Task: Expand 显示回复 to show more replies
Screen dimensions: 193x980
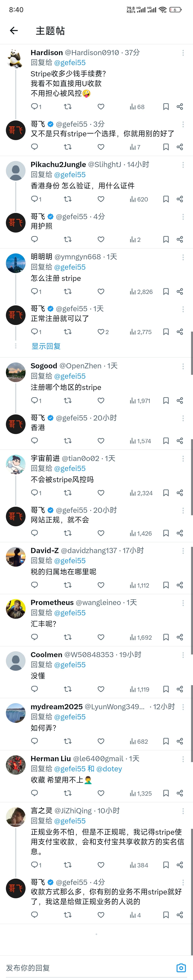Action: (x=46, y=346)
